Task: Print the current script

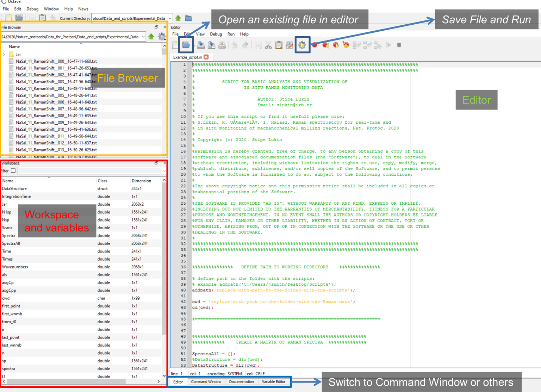Action: (222, 45)
